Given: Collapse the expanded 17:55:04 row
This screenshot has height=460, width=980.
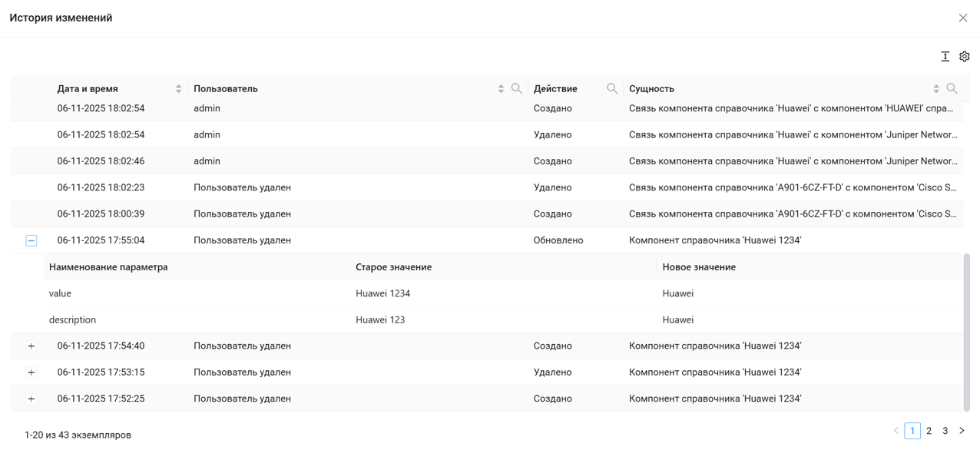Looking at the screenshot, I should tap(31, 241).
